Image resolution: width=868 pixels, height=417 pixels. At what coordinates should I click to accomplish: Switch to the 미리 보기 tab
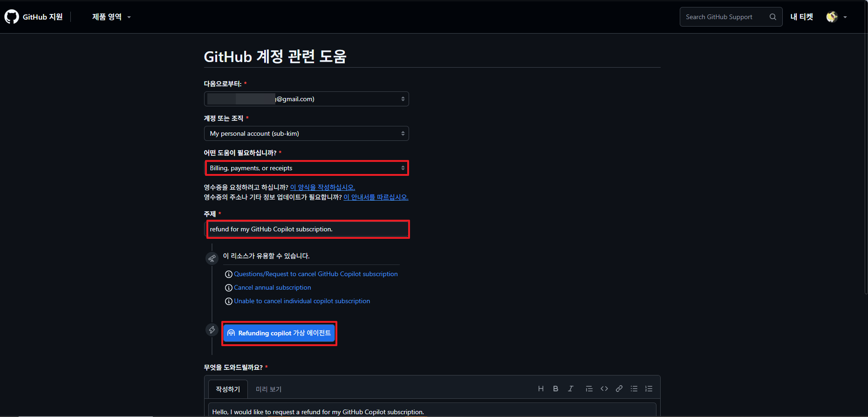point(268,389)
